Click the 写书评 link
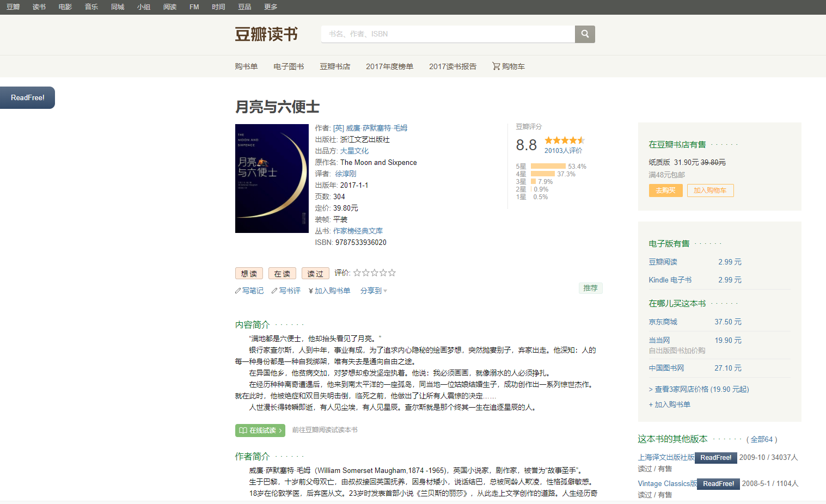Screen dimensions: 826x504 pos(290,291)
